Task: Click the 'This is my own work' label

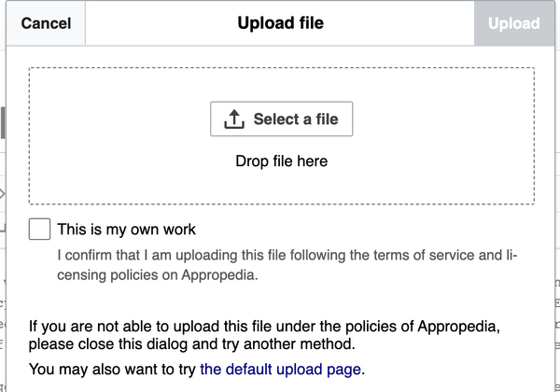Action: pos(126,230)
